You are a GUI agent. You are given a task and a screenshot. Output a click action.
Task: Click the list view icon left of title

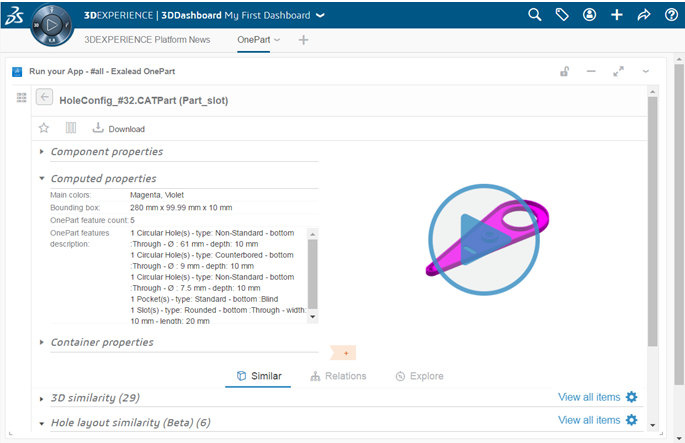pos(21,97)
